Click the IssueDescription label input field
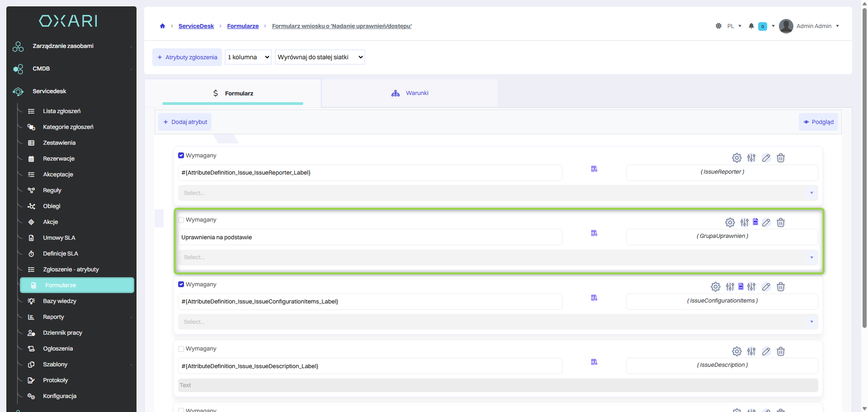 tap(370, 366)
